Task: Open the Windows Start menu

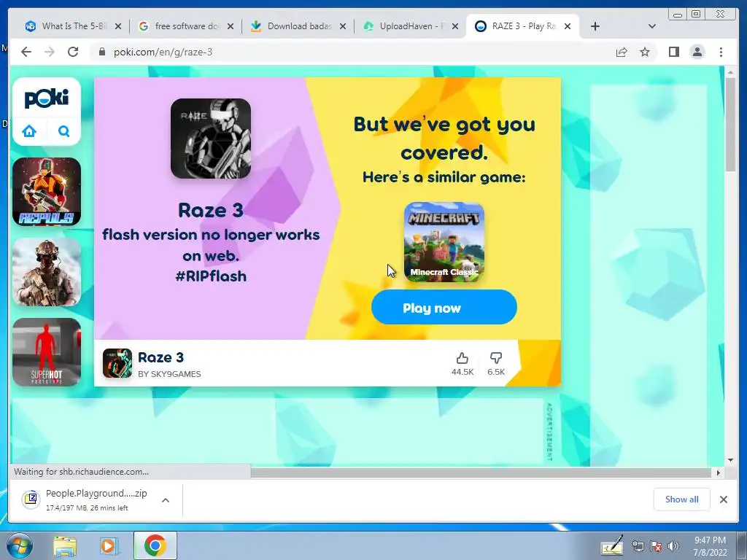Action: [19, 545]
